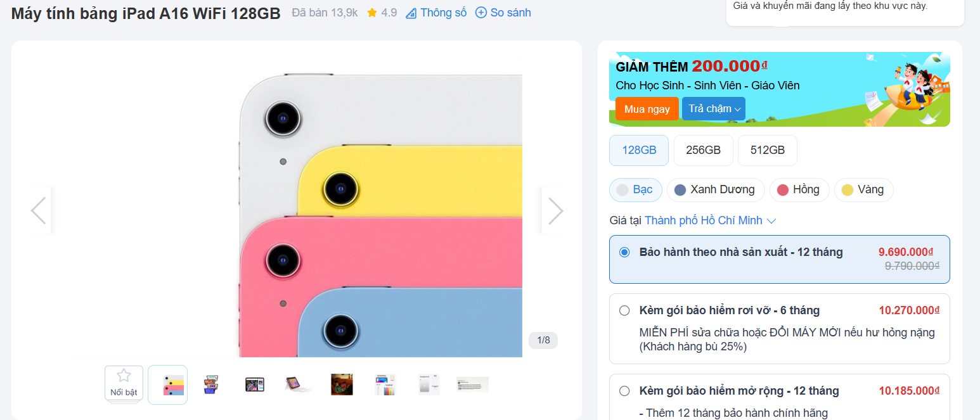
Task: Pick the Hồng pink color option
Action: [799, 189]
